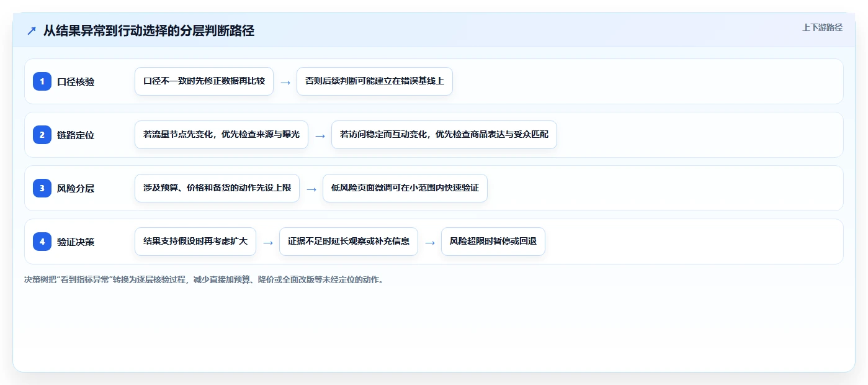Screen dimensions: 868x385
Task: Click the 结果支持假设时再考虑扩大 node
Action: (x=195, y=242)
